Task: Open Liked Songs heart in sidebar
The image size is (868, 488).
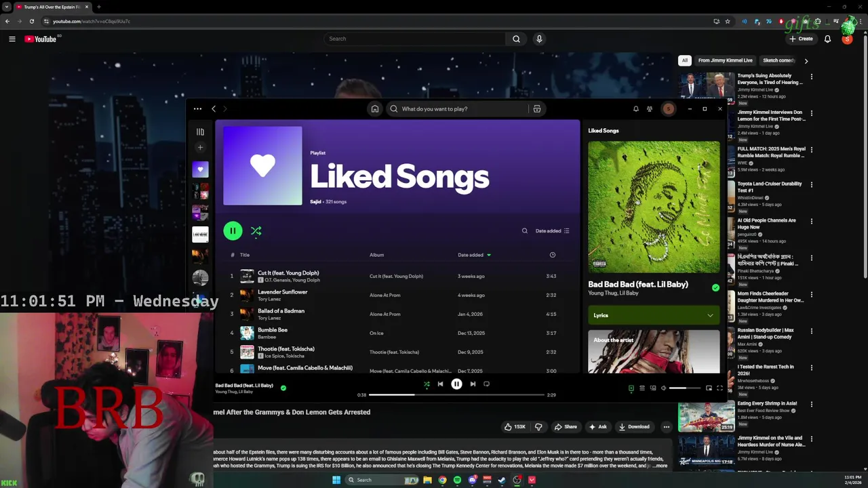Action: click(200, 169)
